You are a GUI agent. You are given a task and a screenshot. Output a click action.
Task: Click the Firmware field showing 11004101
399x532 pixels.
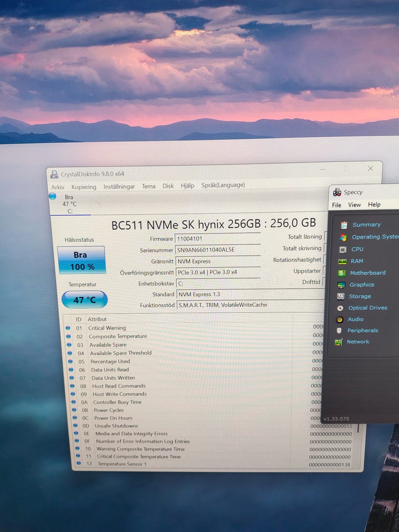click(x=218, y=239)
